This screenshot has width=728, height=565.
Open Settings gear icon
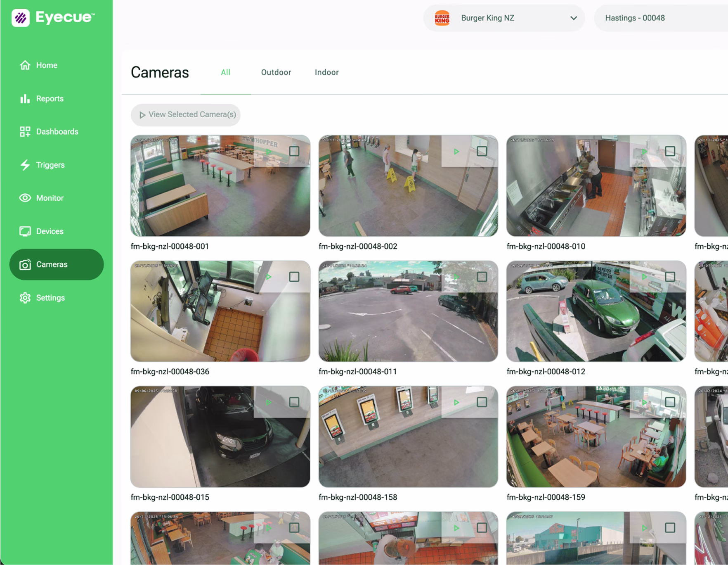[25, 298]
